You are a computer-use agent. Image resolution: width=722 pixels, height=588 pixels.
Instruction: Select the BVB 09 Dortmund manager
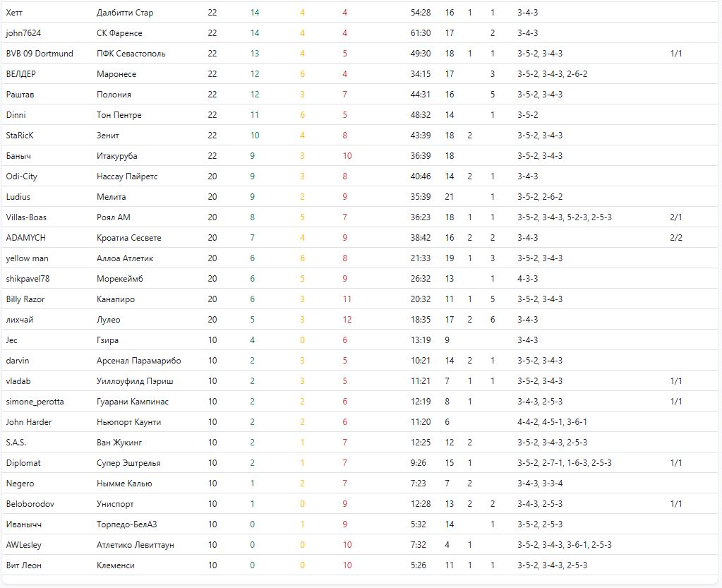40,54
